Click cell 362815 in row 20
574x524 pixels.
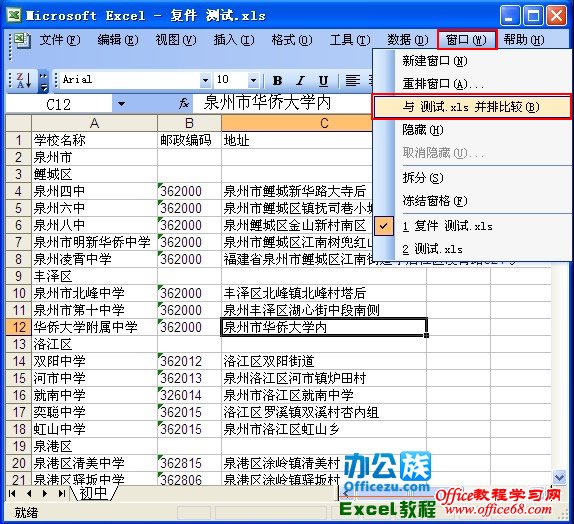[189, 463]
